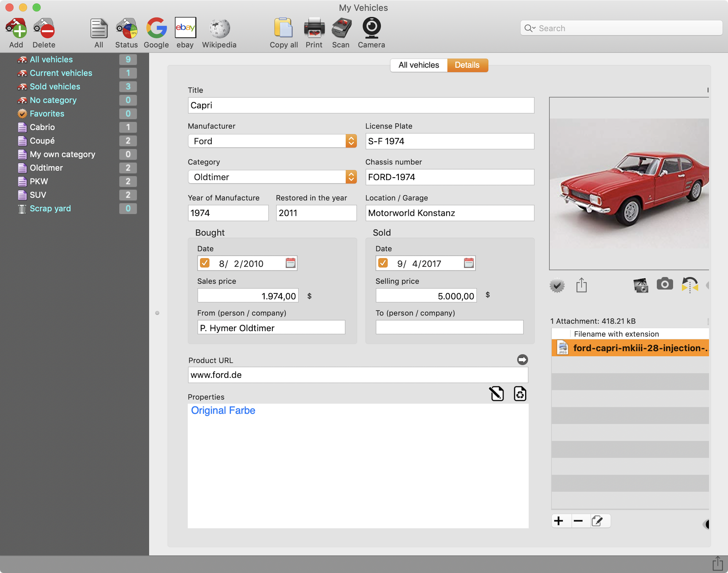Clear properties text with the crossed-note icon

click(x=497, y=394)
